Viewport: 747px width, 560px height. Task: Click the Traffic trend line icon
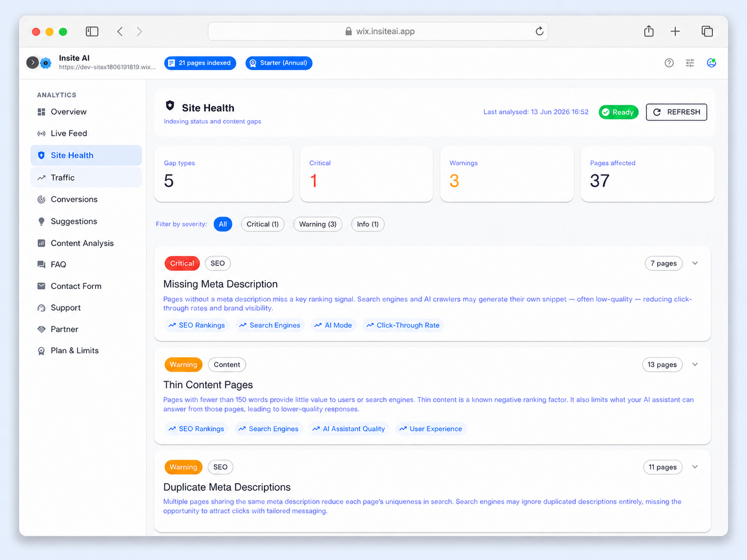(x=41, y=178)
